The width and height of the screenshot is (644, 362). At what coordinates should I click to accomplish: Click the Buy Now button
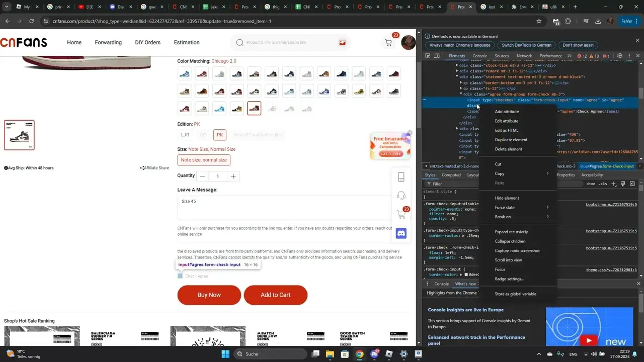[209, 295]
